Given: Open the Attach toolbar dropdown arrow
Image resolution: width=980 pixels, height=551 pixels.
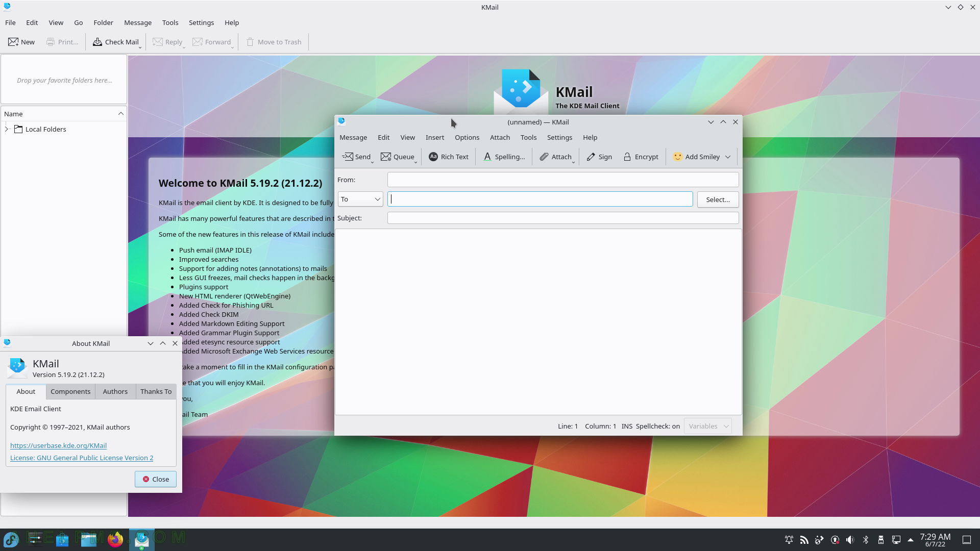Looking at the screenshot, I should (x=574, y=162).
